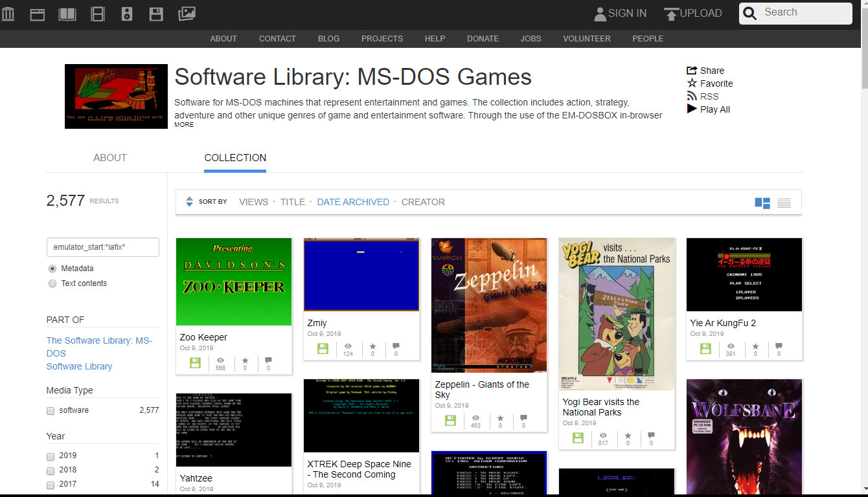Screen dimensions: 868x497
Task: Click the Play All triangle icon
Action: (692, 109)
